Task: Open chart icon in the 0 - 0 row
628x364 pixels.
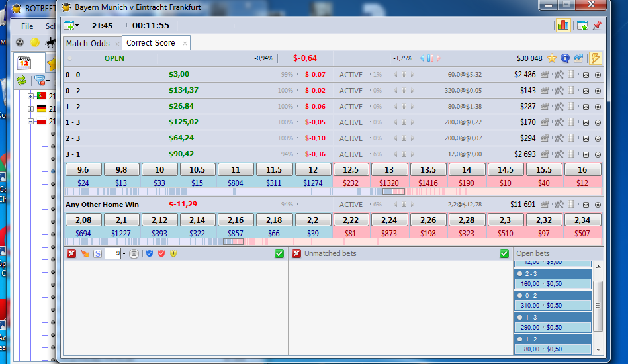Action: [545, 75]
